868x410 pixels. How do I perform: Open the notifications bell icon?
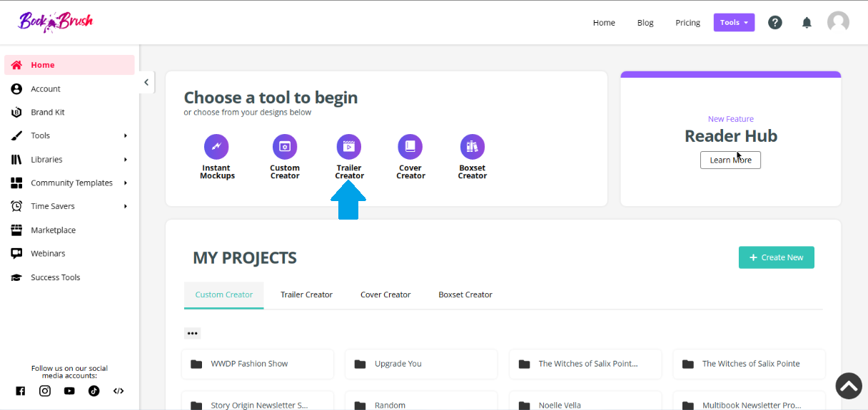[x=807, y=22]
